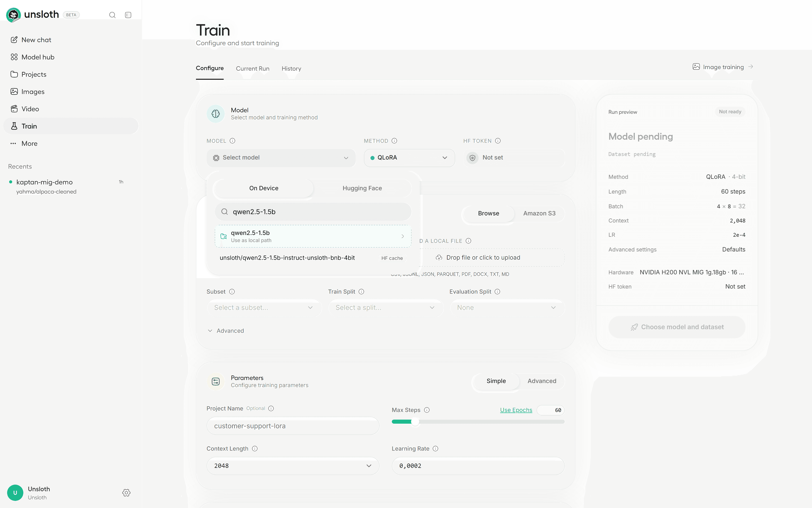Show info for METHOD label

coord(395,141)
